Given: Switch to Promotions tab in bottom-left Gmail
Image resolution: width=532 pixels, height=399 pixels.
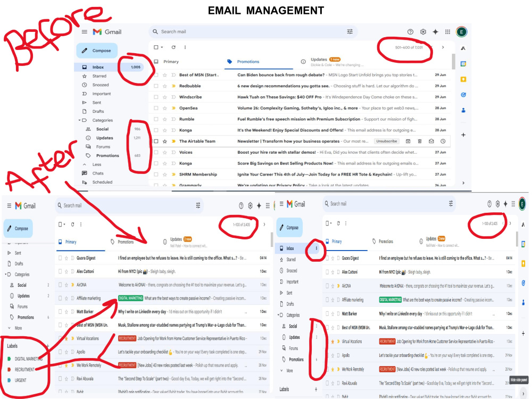Looking at the screenshot, I should (x=122, y=242).
